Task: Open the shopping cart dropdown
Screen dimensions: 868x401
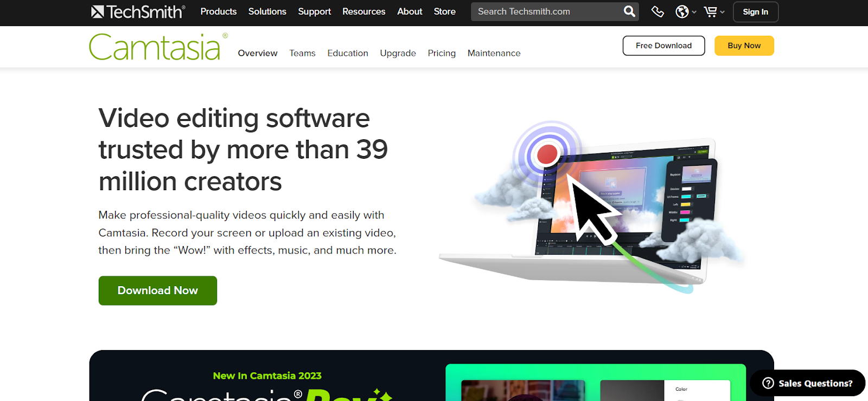Action: [x=714, y=11]
